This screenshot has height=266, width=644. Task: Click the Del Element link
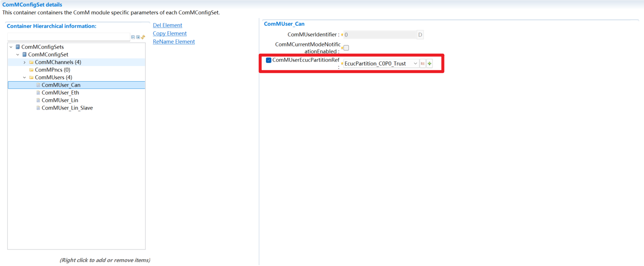[167, 25]
